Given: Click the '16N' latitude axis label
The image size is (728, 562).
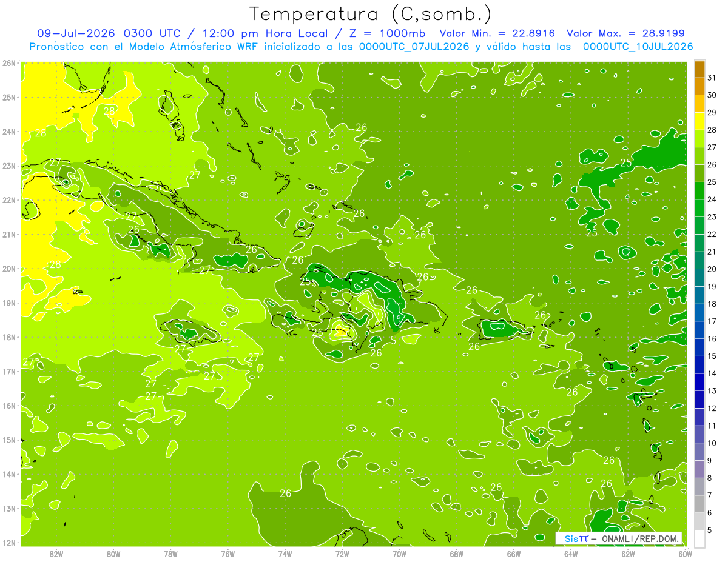Looking at the screenshot, I should [x=9, y=406].
